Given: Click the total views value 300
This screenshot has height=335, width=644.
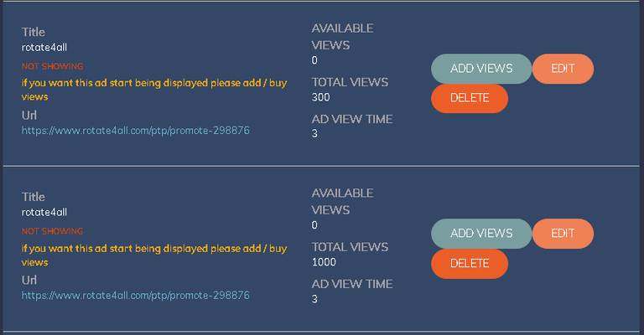Looking at the screenshot, I should [x=320, y=97].
